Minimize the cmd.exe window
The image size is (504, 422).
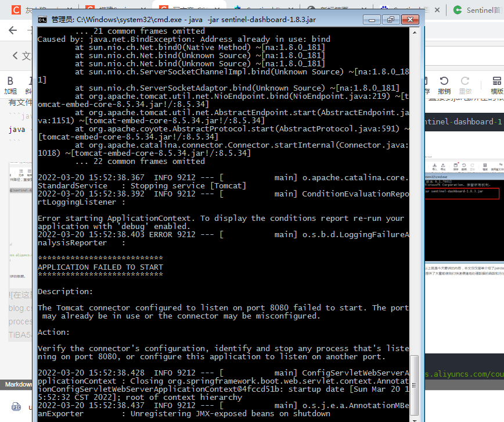point(372,20)
